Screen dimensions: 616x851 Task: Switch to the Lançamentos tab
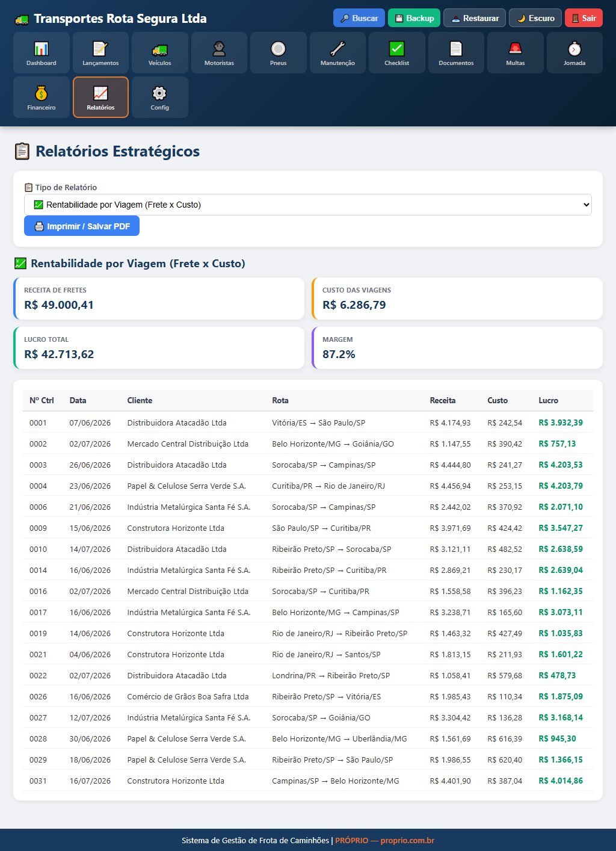[100, 53]
